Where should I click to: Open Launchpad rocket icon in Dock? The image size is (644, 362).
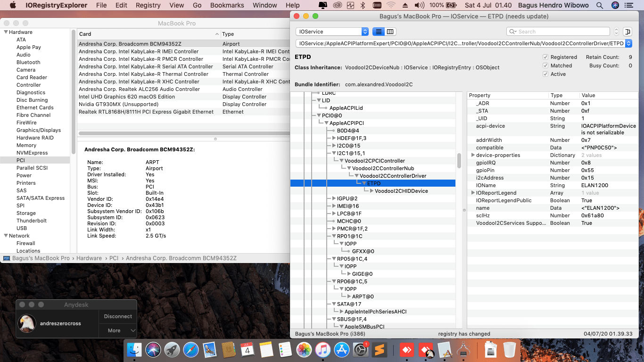(x=172, y=350)
